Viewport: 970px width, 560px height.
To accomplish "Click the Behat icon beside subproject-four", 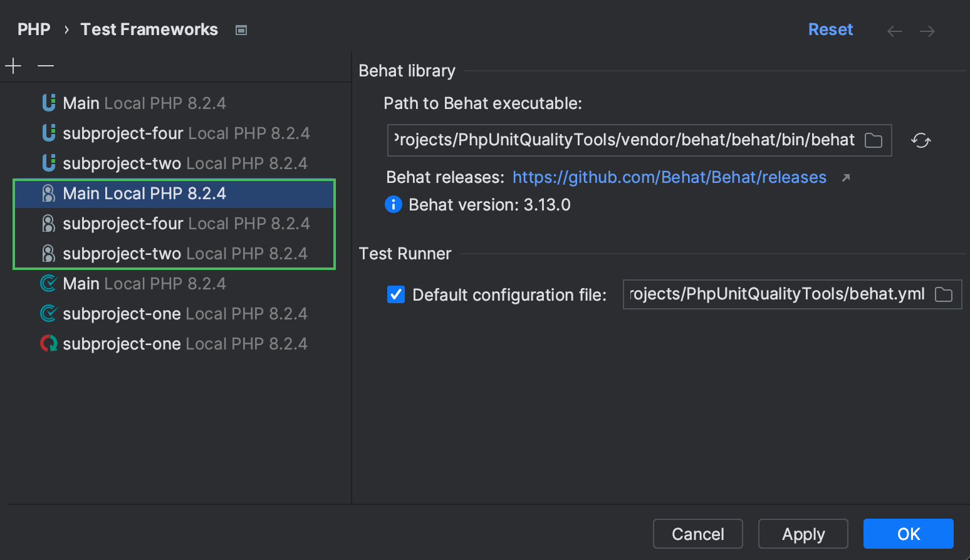I will coord(48,223).
